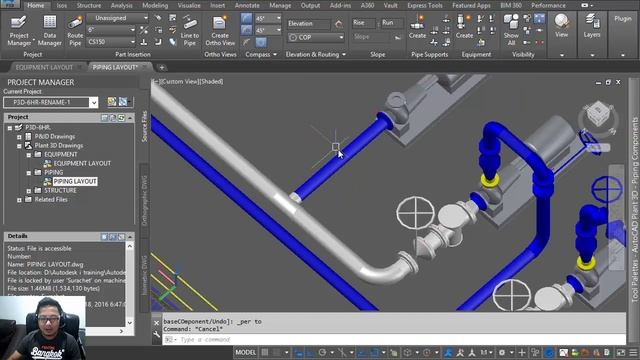The image size is (640, 360).
Task: Toggle dynamic input in status bar
Action: [299, 352]
